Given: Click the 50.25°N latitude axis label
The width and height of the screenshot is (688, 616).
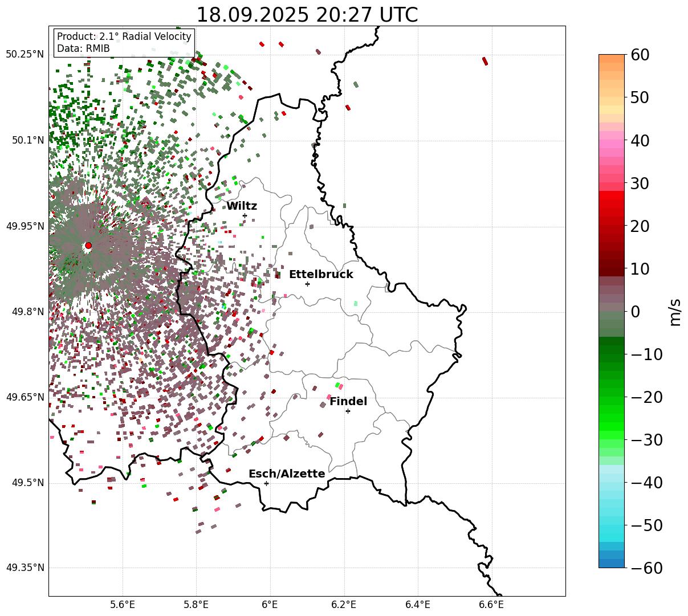Looking at the screenshot, I should point(25,54).
